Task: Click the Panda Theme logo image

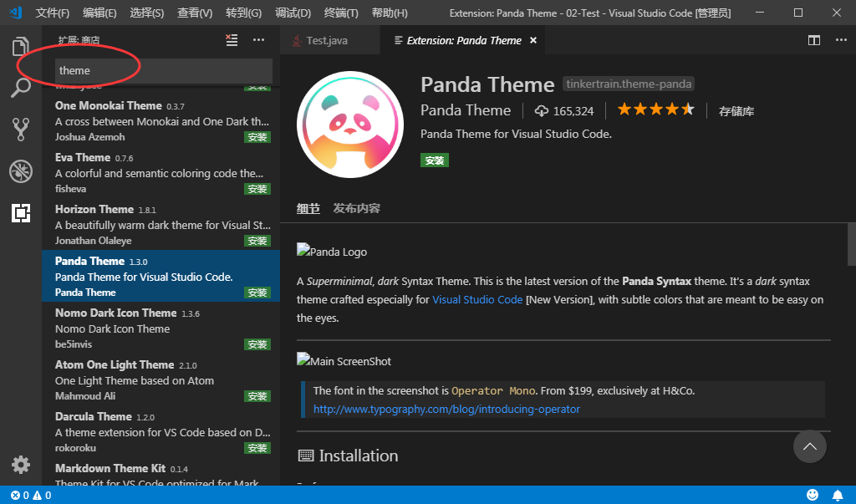Action: pos(350,125)
